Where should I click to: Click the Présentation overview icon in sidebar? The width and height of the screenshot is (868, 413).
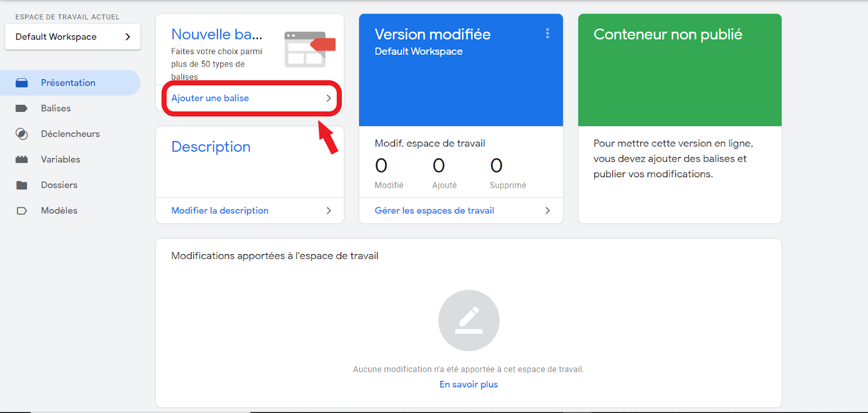pos(22,83)
